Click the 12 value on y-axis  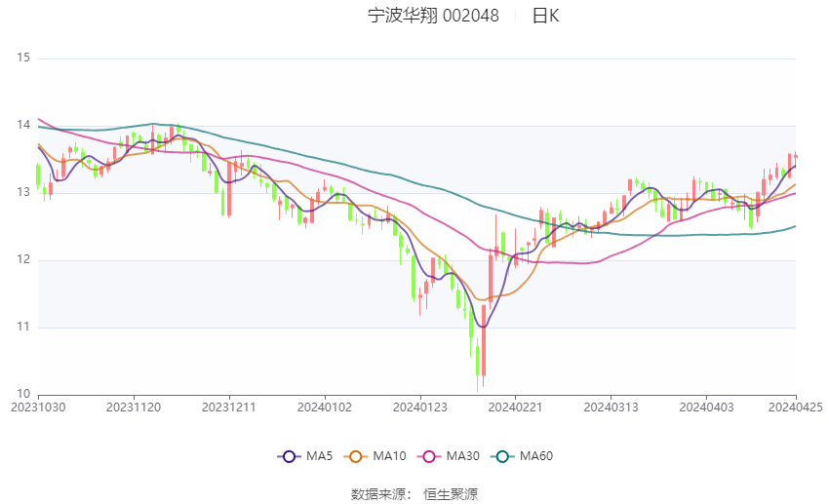point(24,260)
